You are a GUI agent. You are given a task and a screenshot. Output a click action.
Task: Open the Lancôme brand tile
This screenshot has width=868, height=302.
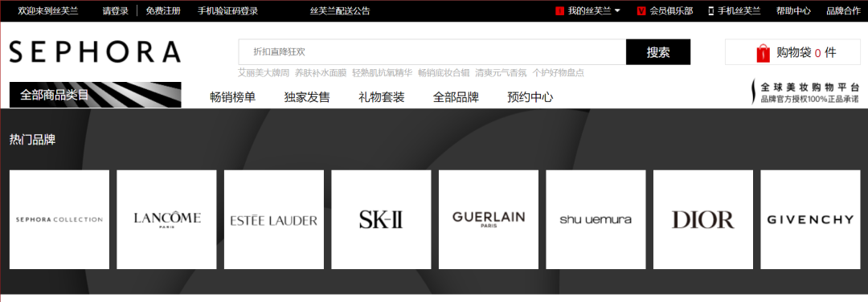(166, 219)
